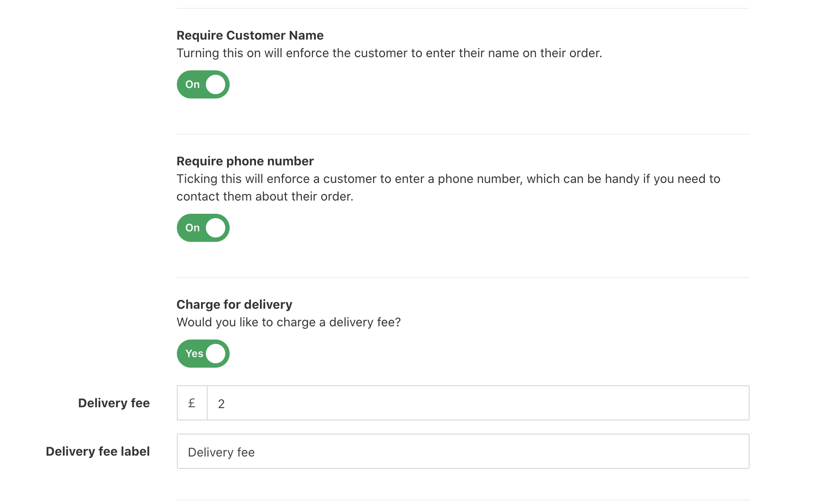Click the "Delivery fee" field label

tap(114, 403)
